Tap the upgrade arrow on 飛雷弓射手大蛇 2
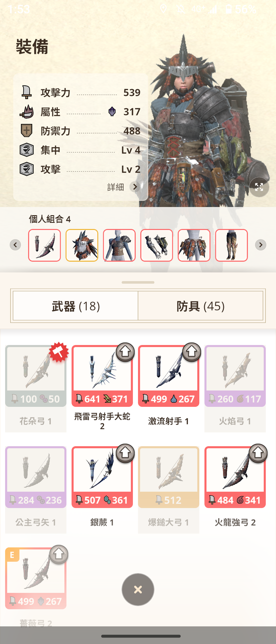The image size is (276, 644). coord(125,352)
